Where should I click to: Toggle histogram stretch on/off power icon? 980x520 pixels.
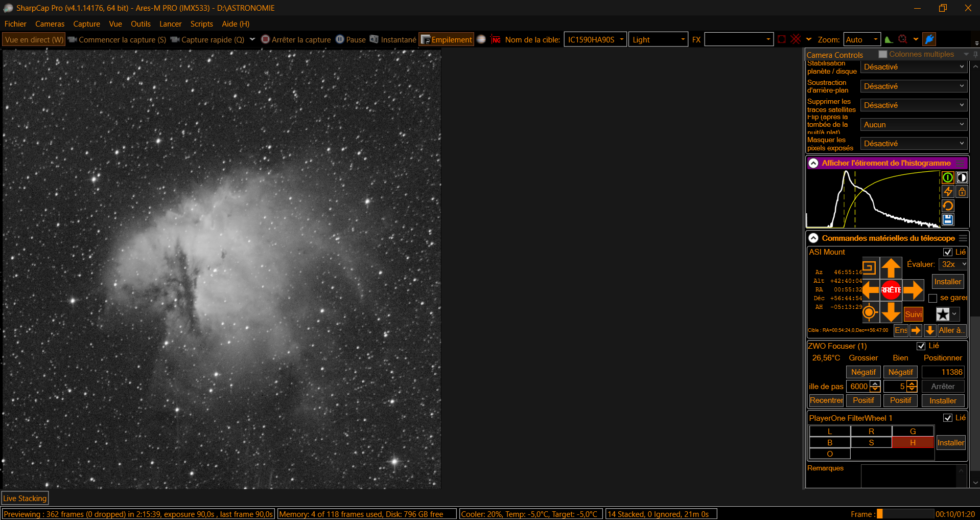coord(948,177)
